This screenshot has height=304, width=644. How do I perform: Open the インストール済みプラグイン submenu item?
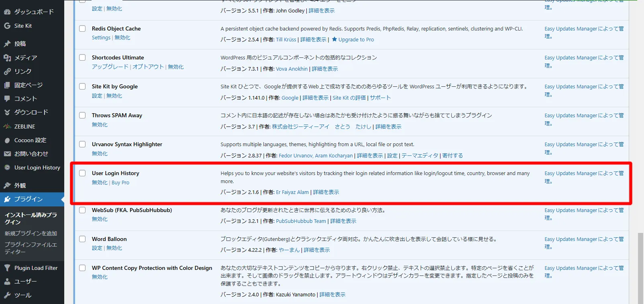[x=31, y=218]
